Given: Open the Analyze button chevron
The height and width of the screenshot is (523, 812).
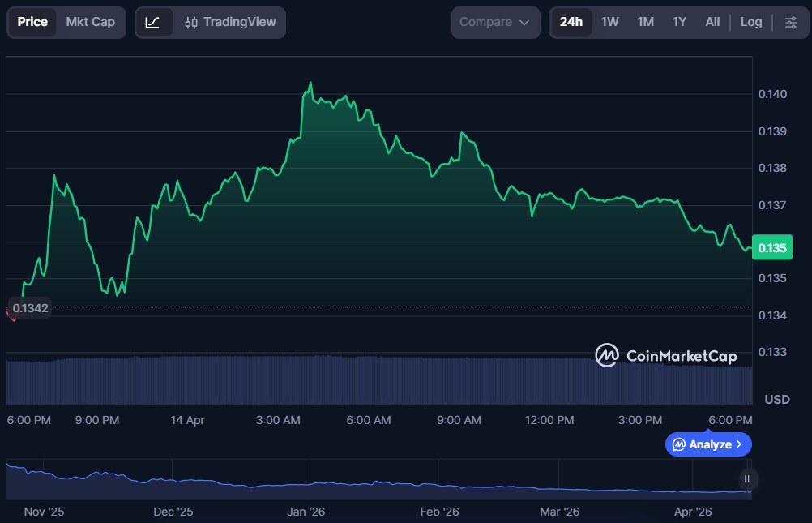Looking at the screenshot, I should point(738,444).
